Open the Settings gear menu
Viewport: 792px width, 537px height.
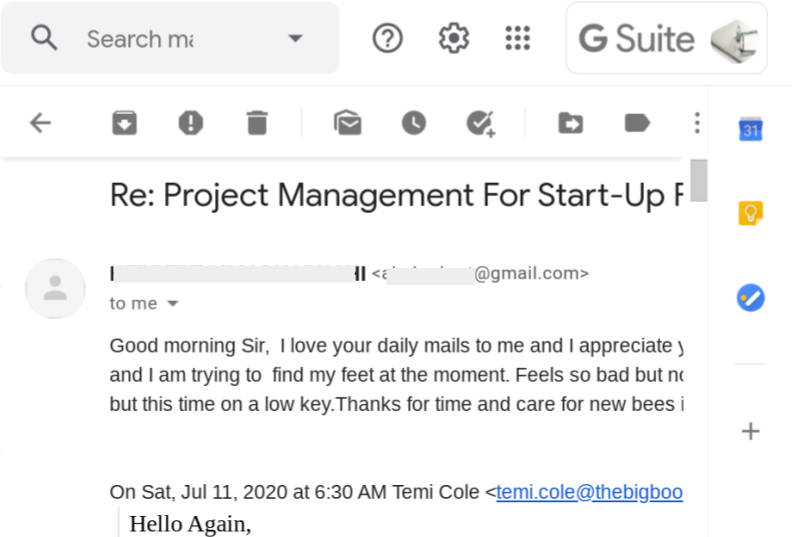pyautogui.click(x=454, y=38)
